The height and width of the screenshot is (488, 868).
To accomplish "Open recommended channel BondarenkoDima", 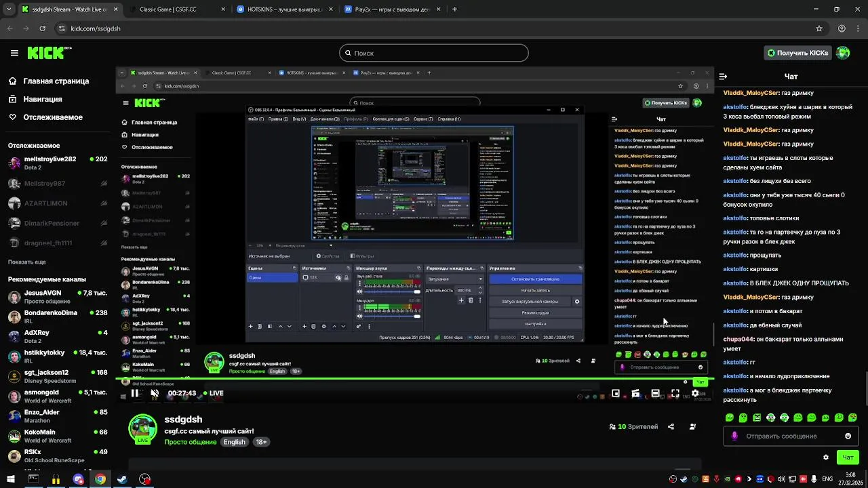I will click(58, 317).
